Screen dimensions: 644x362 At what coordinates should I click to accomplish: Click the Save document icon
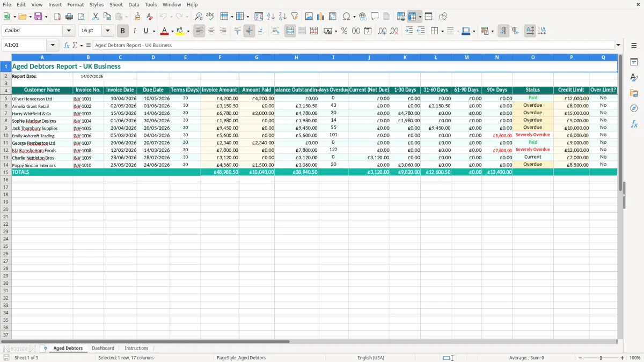coord(38,17)
